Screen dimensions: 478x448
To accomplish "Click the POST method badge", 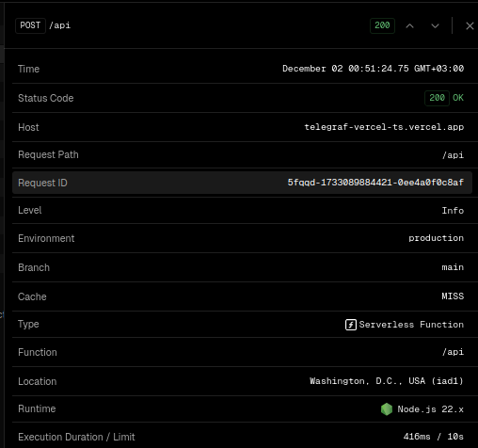I will point(30,25).
